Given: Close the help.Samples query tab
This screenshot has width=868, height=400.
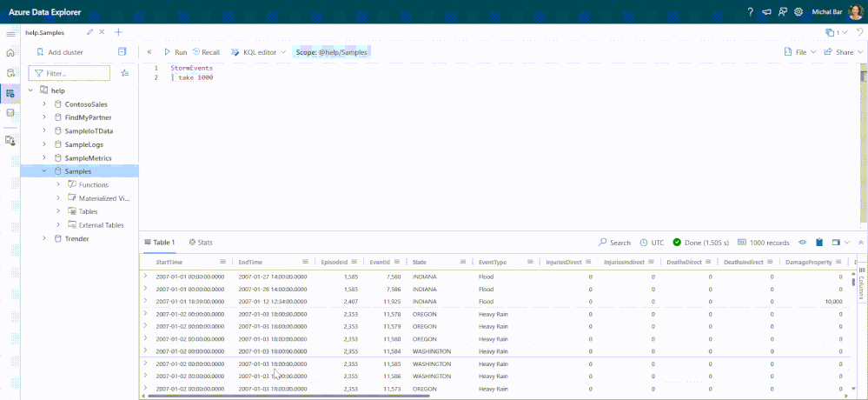Looking at the screenshot, I should pyautogui.click(x=102, y=32).
